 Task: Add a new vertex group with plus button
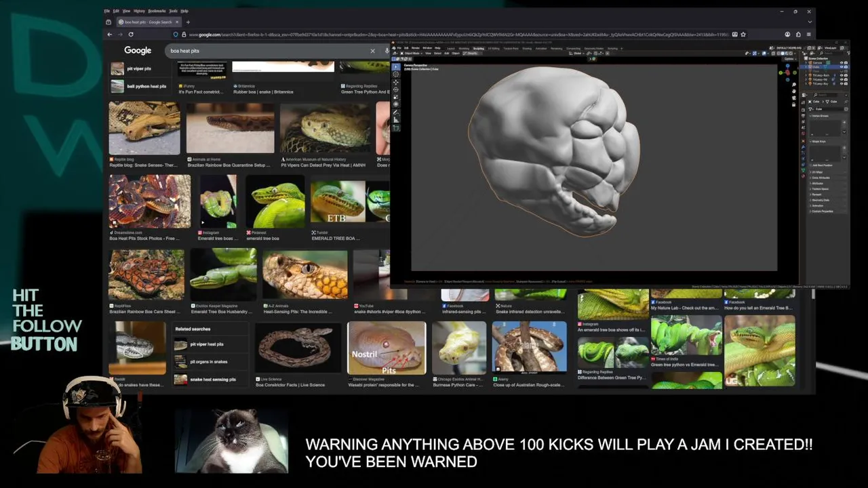pyautogui.click(x=844, y=122)
